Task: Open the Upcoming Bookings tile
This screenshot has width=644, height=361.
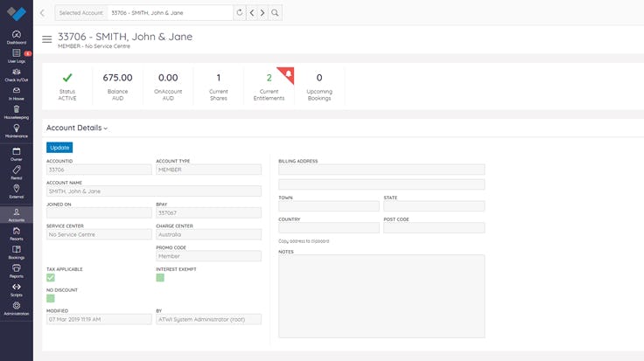Action: [319, 87]
